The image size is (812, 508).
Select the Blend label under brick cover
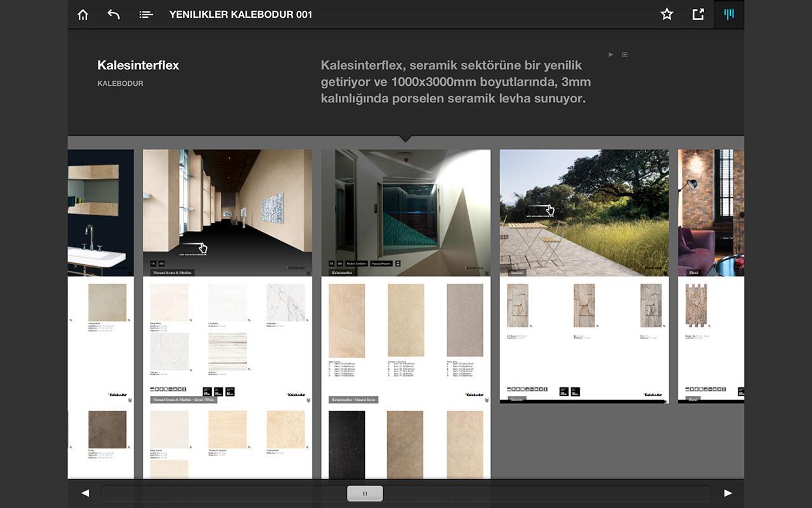[693, 272]
